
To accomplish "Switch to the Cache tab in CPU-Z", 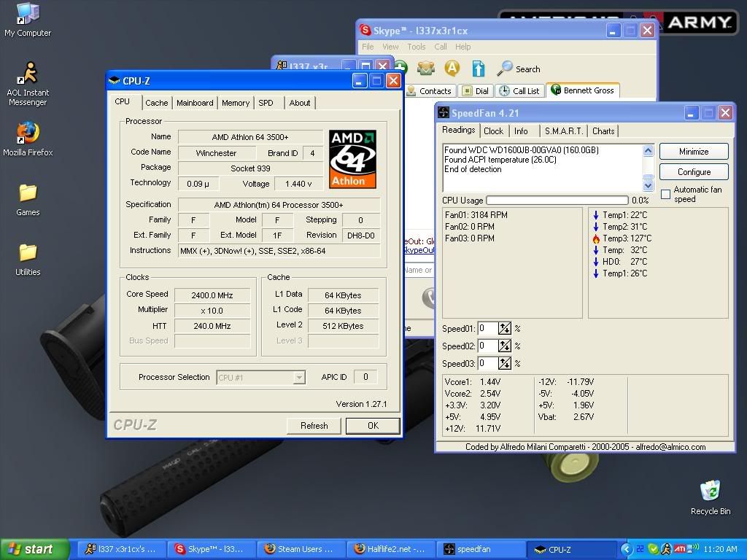I will tap(156, 103).
